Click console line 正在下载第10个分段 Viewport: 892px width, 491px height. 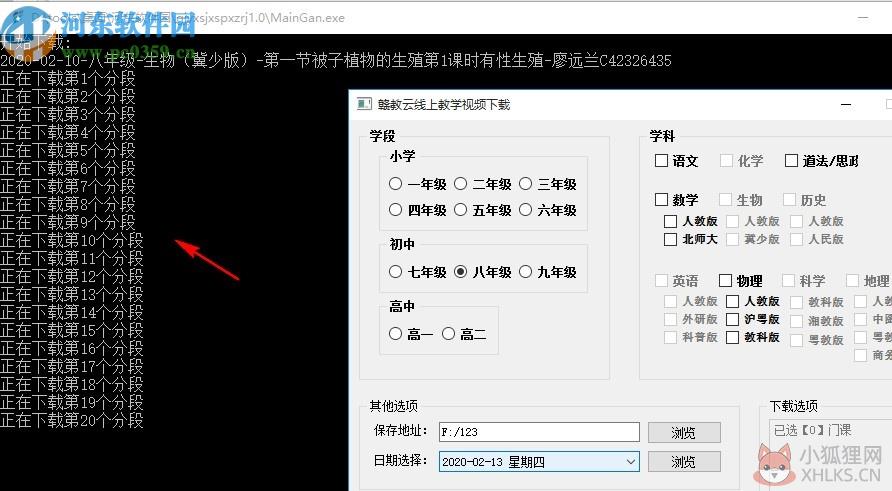72,240
